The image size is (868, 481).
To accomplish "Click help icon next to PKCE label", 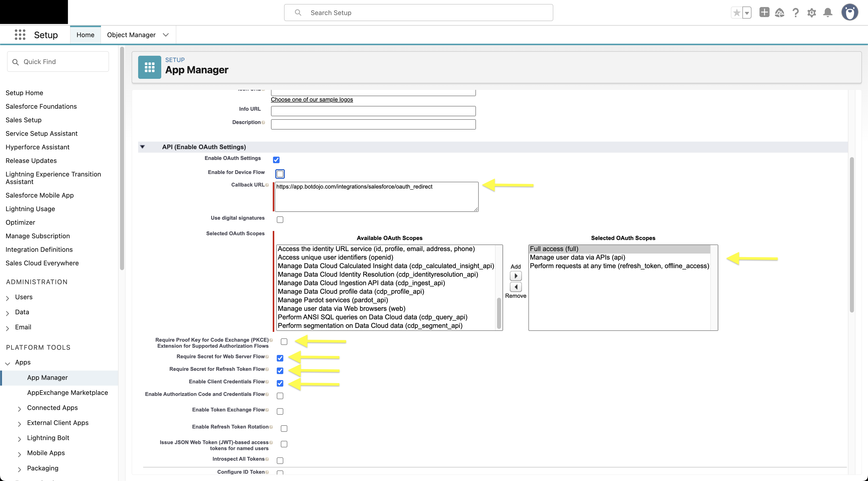I will coord(271,340).
